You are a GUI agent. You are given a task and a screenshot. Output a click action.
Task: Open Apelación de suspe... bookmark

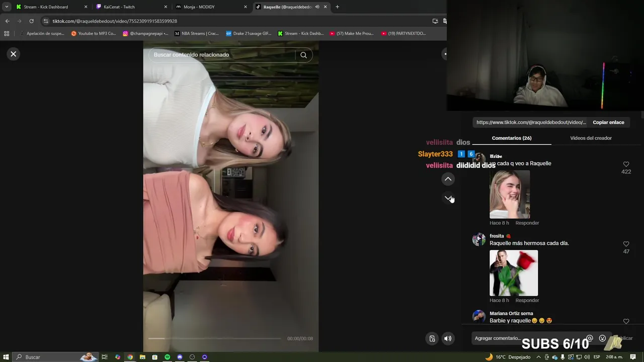(x=42, y=34)
